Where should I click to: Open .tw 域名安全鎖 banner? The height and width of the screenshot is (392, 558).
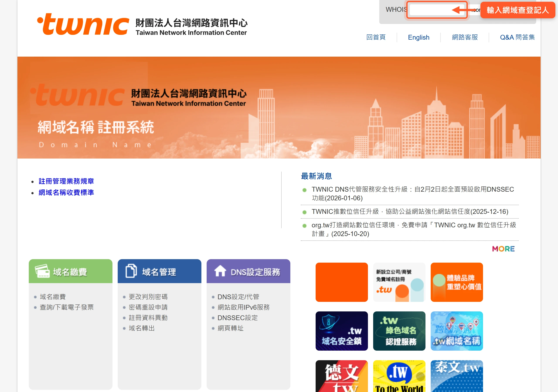(342, 331)
